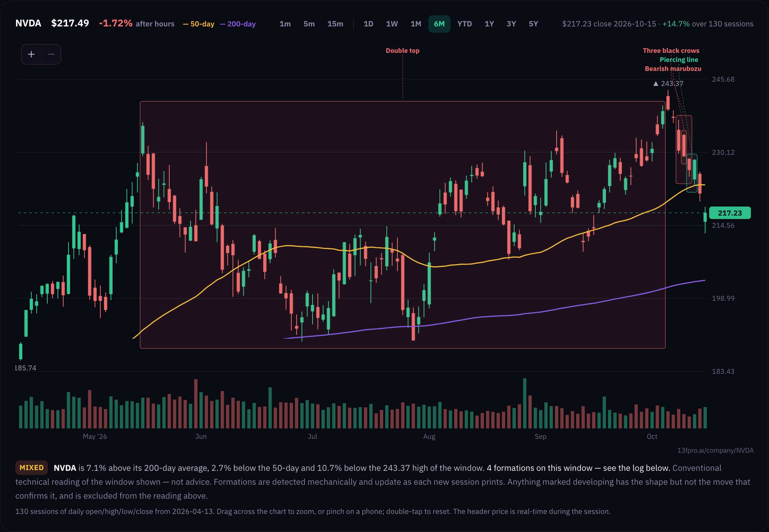Click the Oct date axis label
The image size is (769, 532).
[652, 436]
